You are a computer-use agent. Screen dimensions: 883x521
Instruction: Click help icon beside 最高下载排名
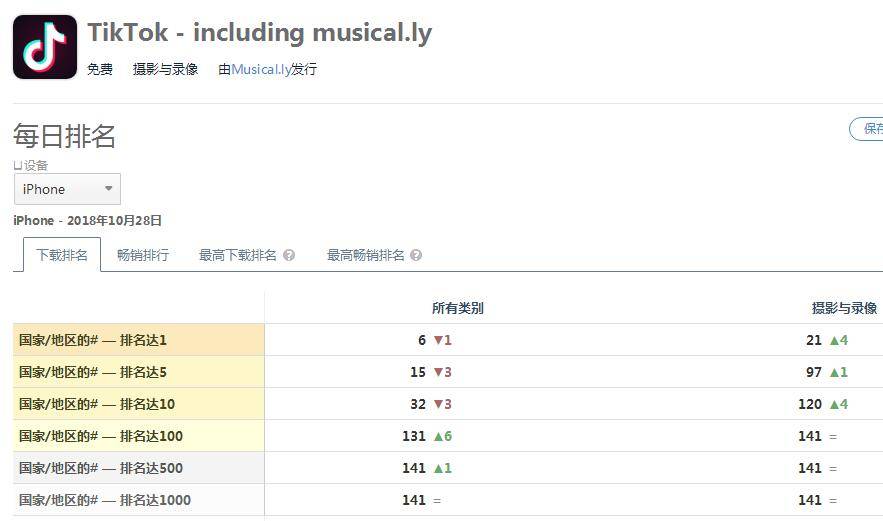coord(289,255)
